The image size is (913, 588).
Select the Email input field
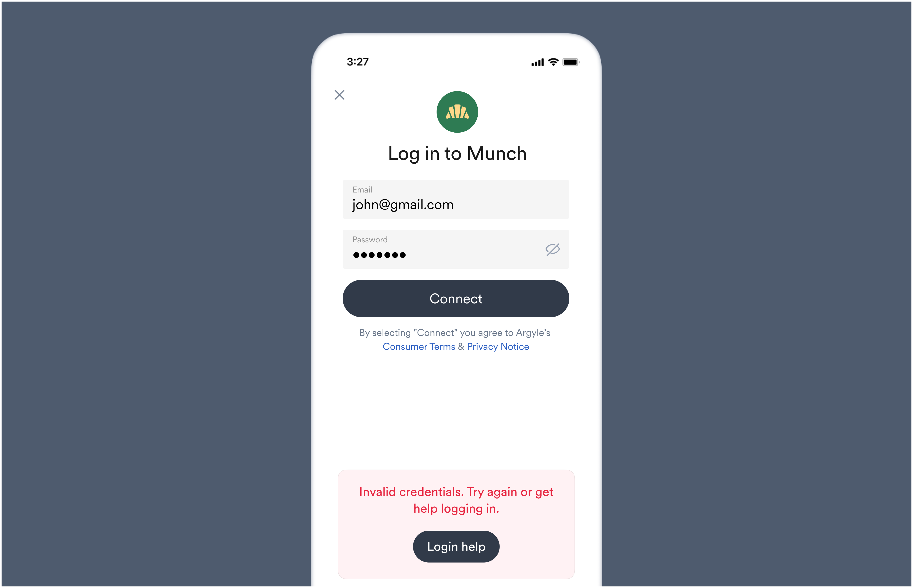[456, 199]
